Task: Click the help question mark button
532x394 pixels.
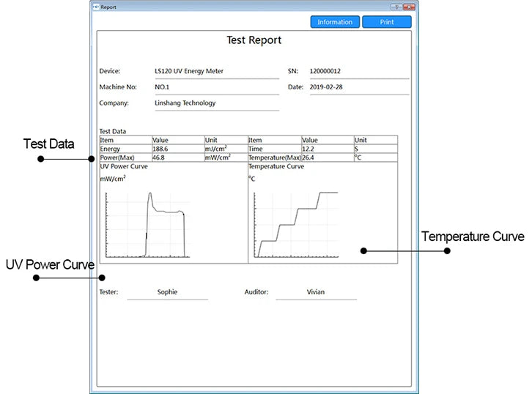Action: click(x=396, y=7)
